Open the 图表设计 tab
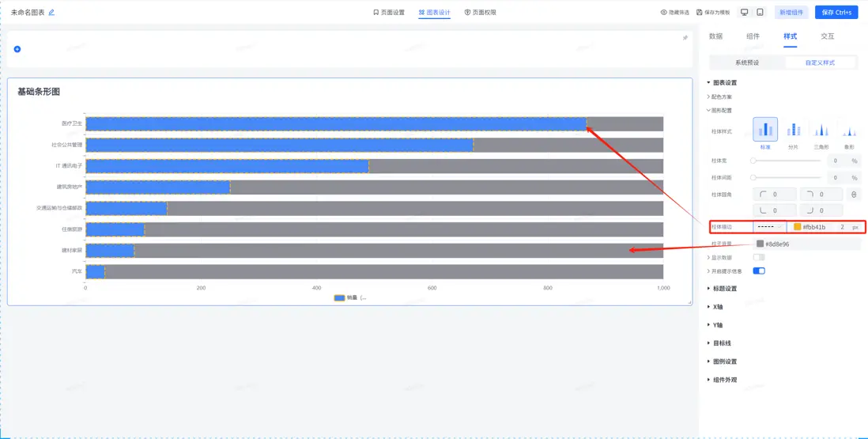Viewport: 868px width, 439px height. click(435, 12)
